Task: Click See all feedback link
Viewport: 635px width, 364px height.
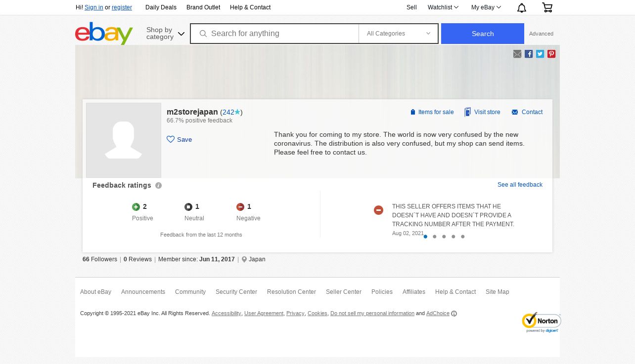Action: tap(520, 185)
